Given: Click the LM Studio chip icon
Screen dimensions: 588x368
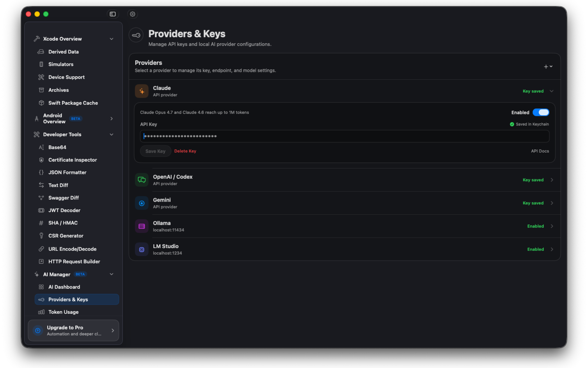Looking at the screenshot, I should [x=142, y=249].
